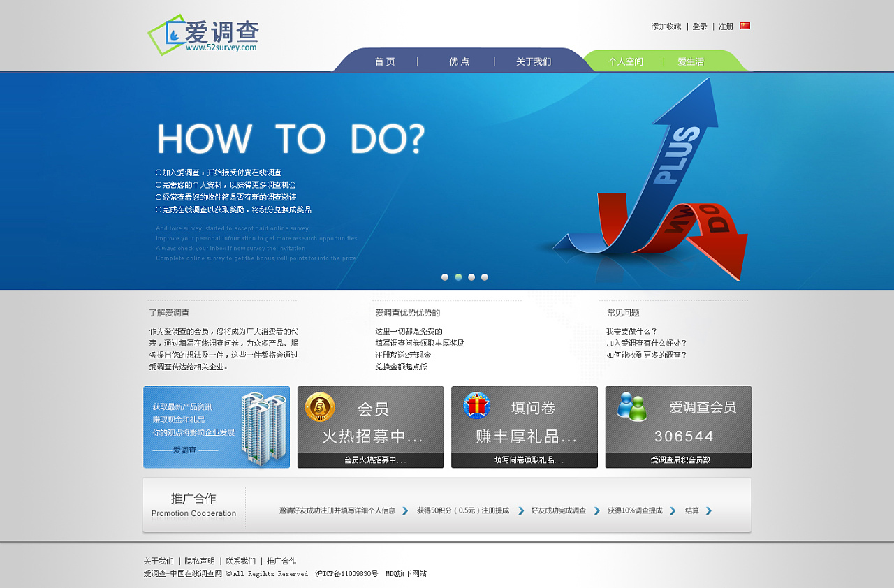The image size is (894, 588).
Task: Select the first banner slide dot
Action: pyautogui.click(x=445, y=277)
